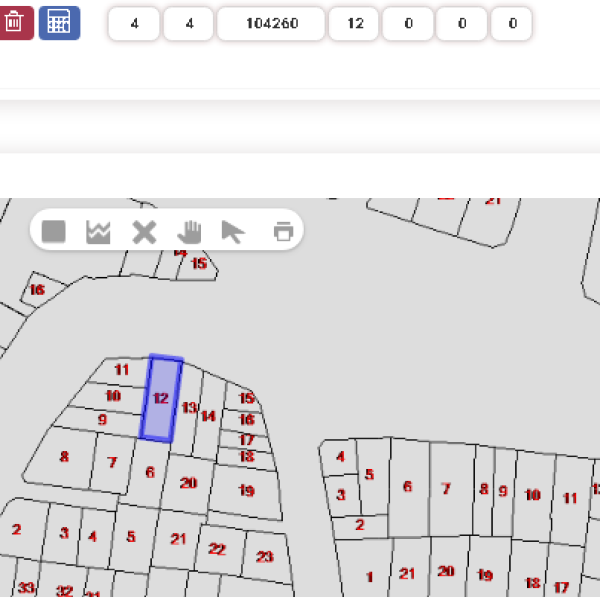The width and height of the screenshot is (600, 600).
Task: Click parcel 22 on the map
Action: [217, 549]
